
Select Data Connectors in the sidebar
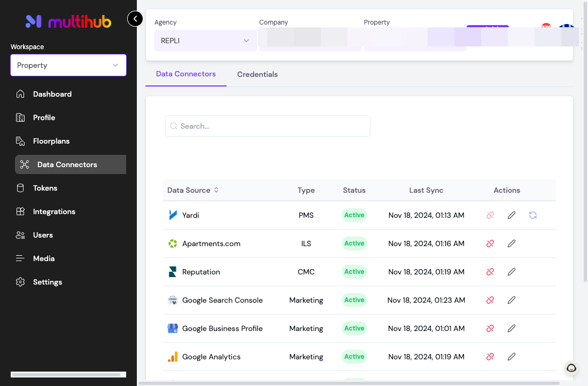(x=71, y=164)
